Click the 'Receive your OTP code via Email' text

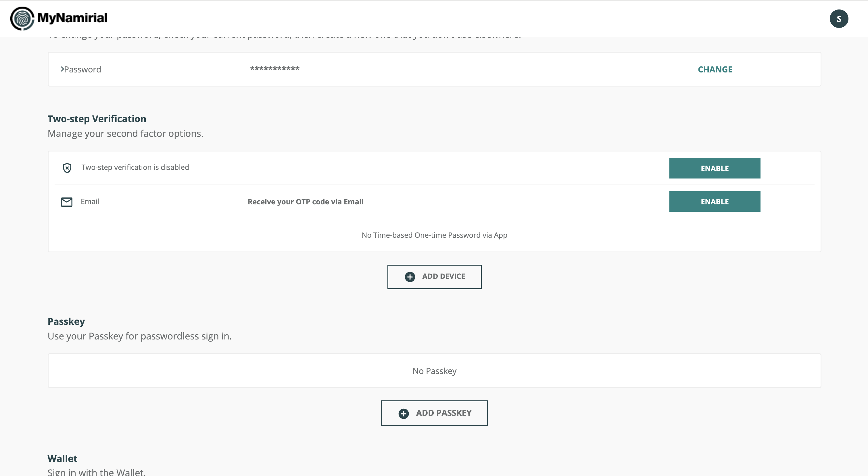[x=306, y=202]
